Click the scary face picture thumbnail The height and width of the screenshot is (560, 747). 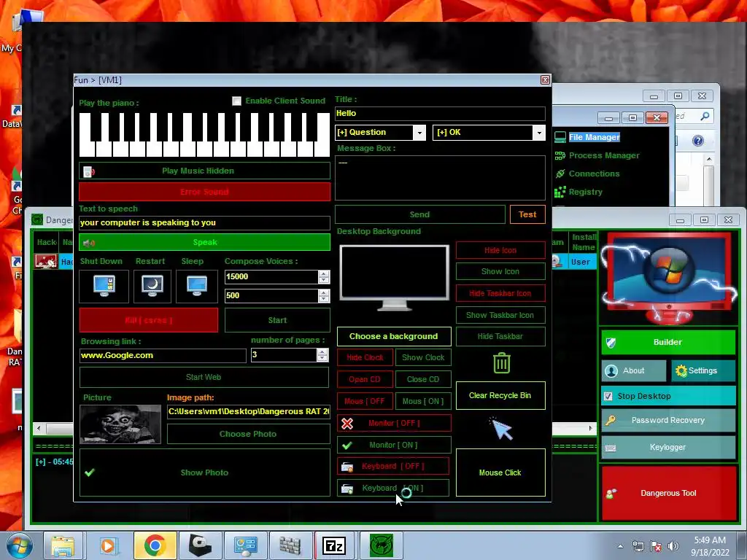coord(120,424)
